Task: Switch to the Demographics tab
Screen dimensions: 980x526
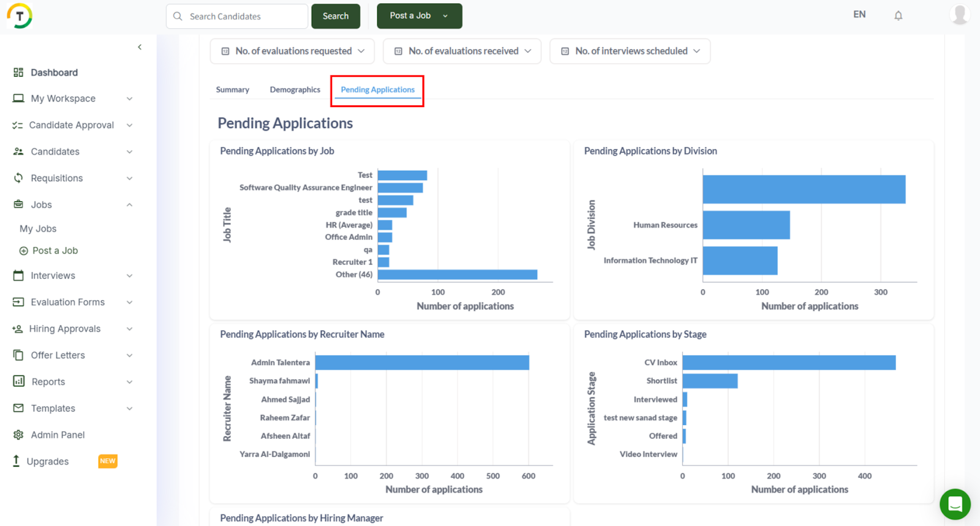Action: 295,89
